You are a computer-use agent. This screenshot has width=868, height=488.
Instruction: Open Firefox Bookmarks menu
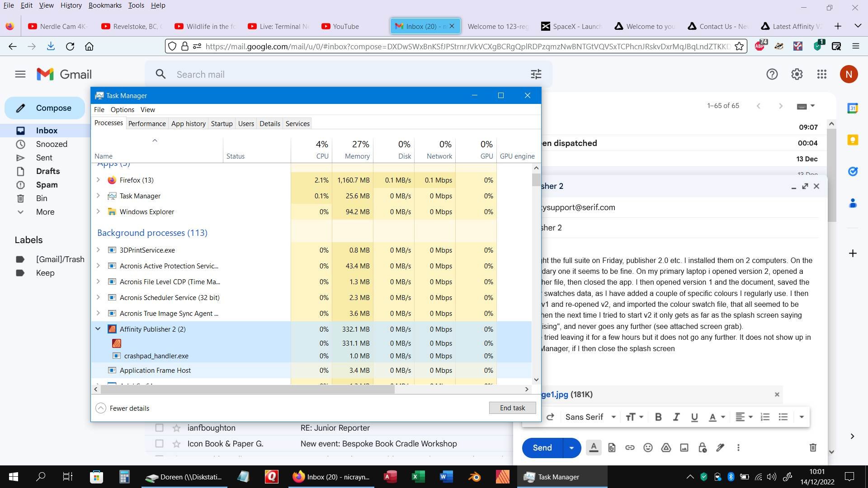105,5
